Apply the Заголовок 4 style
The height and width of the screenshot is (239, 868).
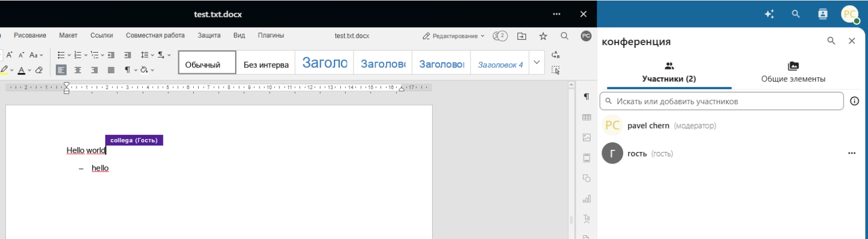click(x=499, y=65)
